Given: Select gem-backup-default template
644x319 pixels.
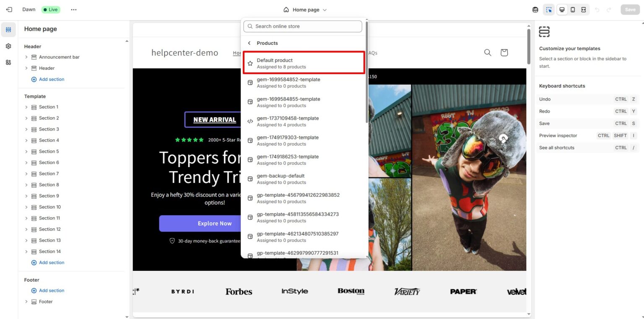Looking at the screenshot, I should [304, 179].
